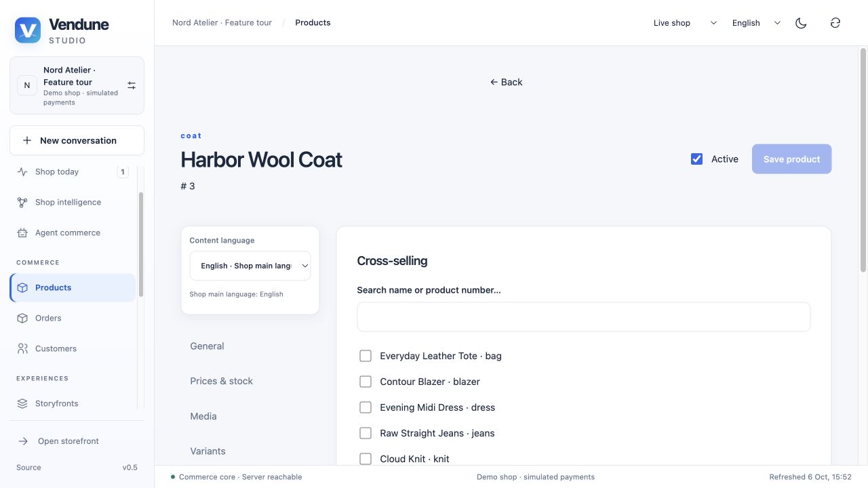Open the Live shop dropdown

click(x=685, y=23)
